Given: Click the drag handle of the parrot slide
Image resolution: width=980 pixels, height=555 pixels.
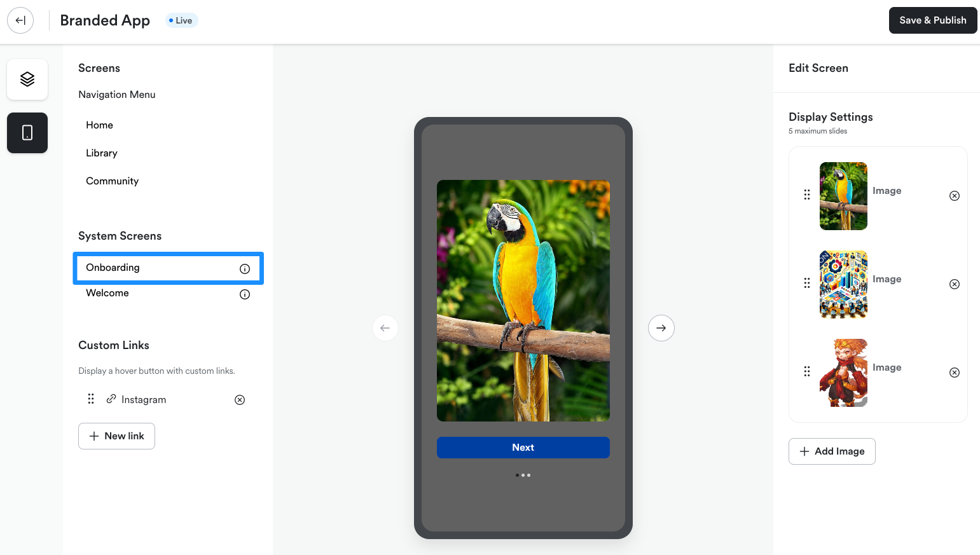Looking at the screenshot, I should click(x=807, y=195).
